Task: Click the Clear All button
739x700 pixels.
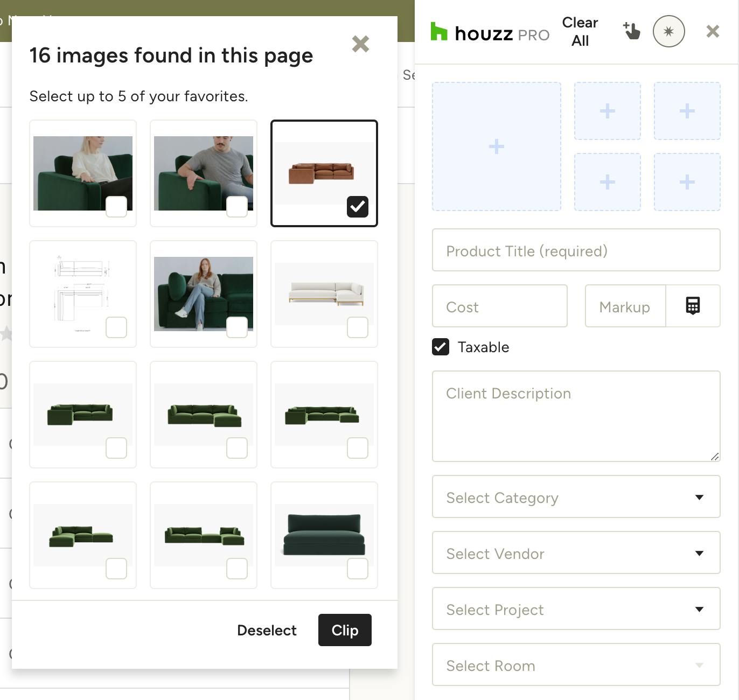Action: [x=580, y=31]
